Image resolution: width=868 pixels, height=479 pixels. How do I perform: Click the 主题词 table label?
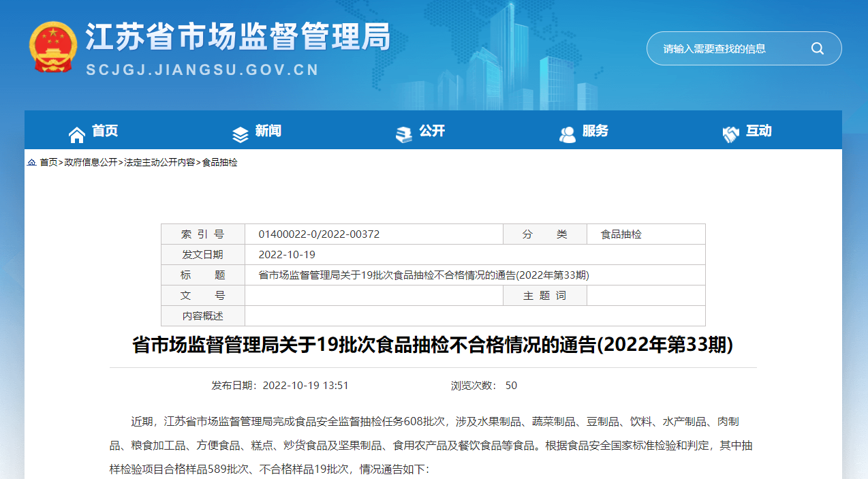[544, 296]
